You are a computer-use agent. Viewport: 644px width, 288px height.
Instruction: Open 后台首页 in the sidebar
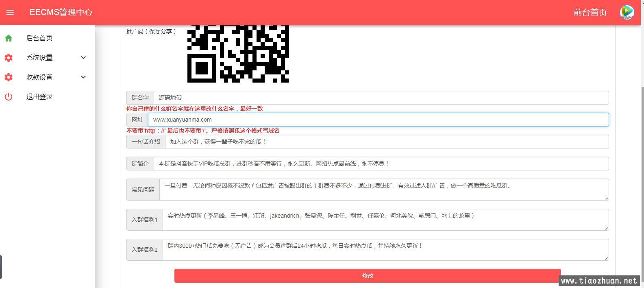(39, 38)
